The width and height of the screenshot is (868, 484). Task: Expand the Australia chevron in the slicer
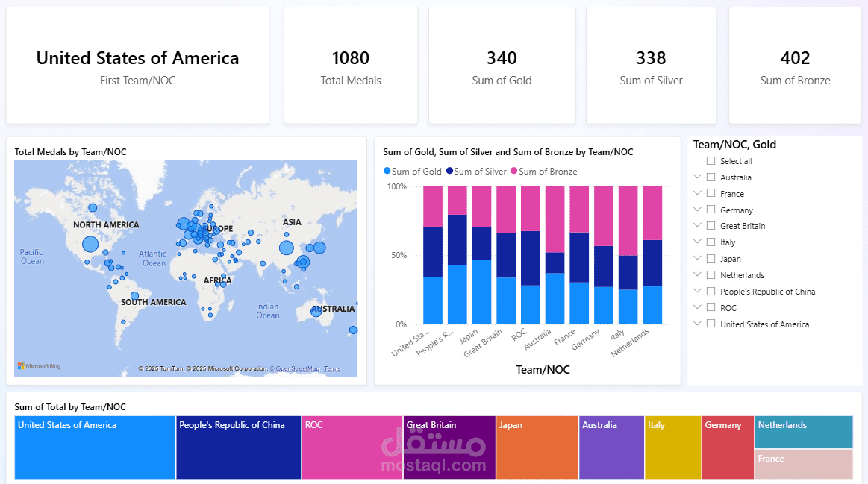click(x=697, y=177)
